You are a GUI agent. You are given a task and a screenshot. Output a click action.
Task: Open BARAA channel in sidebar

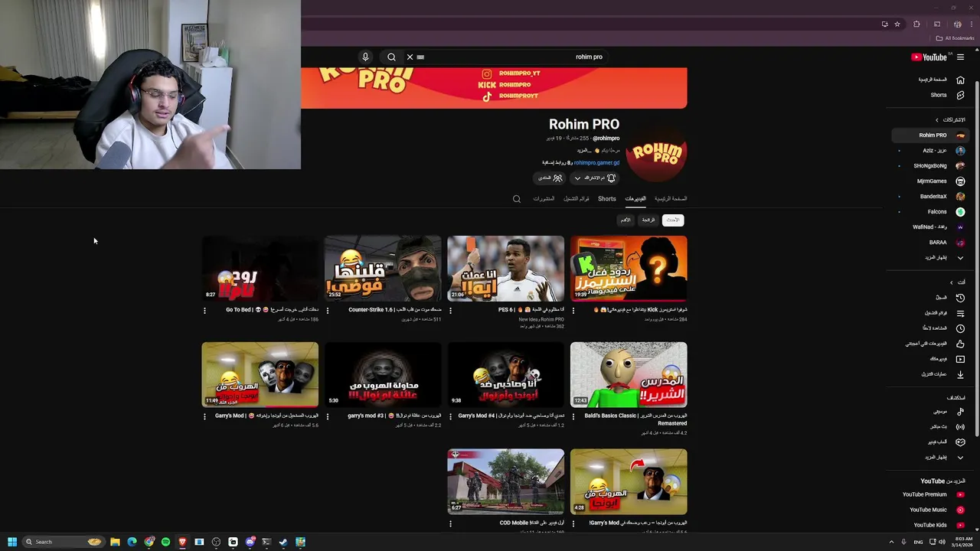click(930, 242)
